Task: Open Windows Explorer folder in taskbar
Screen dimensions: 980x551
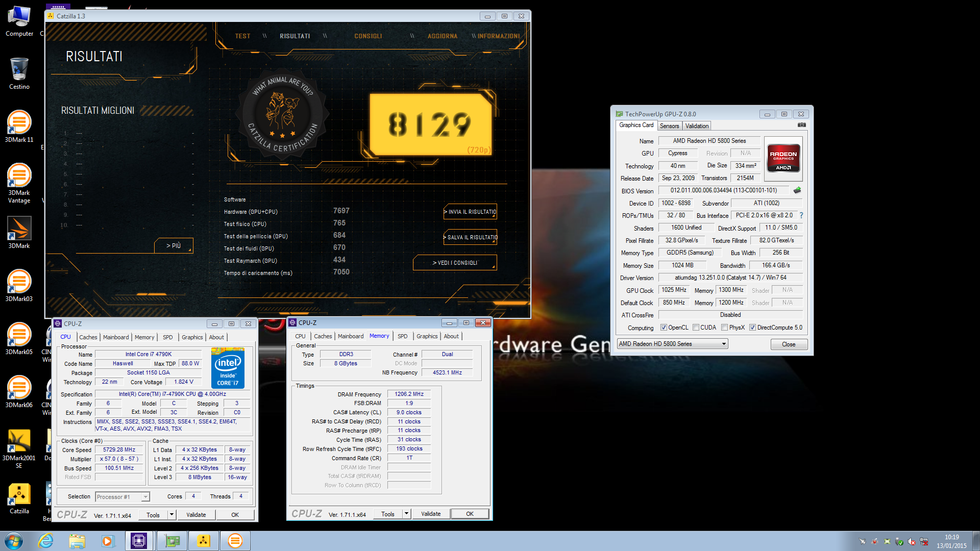Action: click(x=77, y=541)
